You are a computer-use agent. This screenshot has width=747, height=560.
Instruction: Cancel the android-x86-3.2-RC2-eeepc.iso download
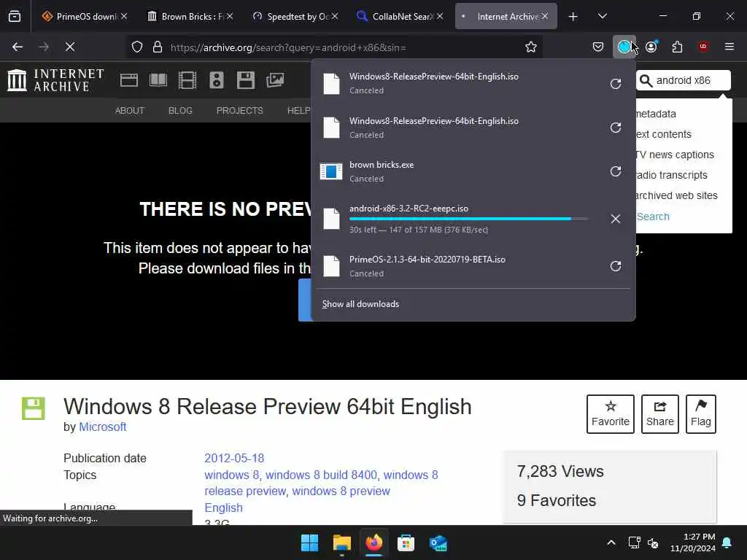coord(616,219)
